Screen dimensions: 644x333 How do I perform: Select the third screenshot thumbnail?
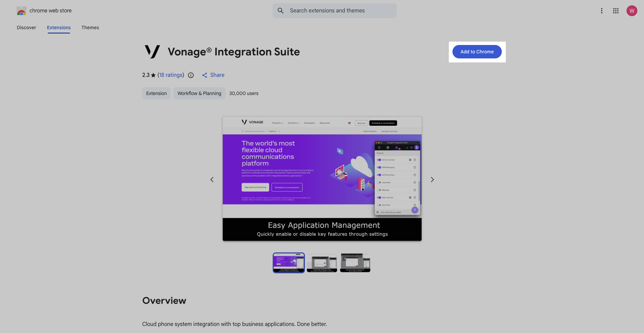pos(355,263)
